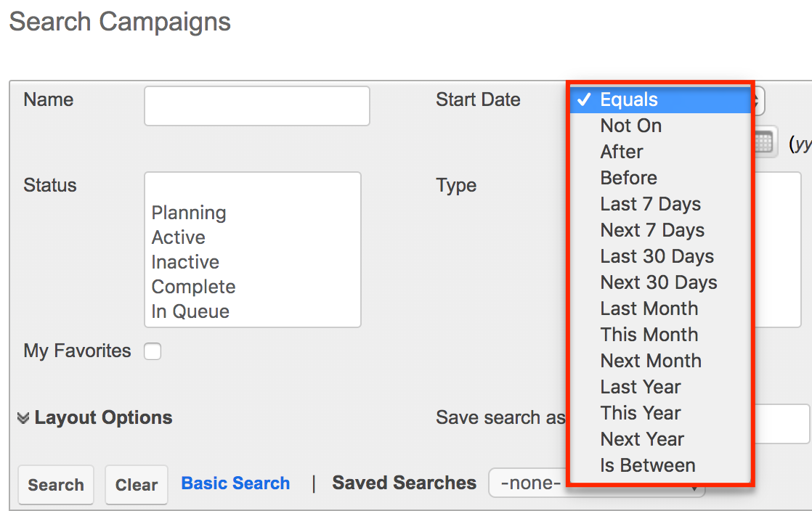Click the Search button
The image size is (812, 511).
tap(56, 484)
